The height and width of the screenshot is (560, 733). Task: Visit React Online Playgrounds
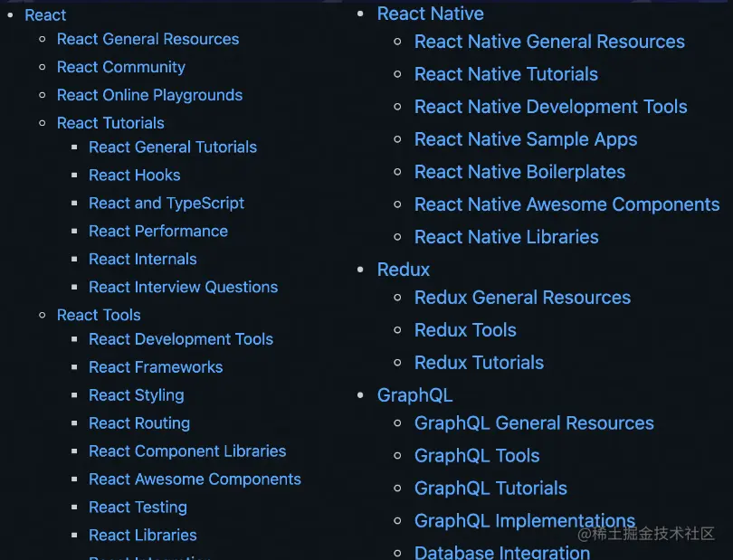tap(149, 95)
